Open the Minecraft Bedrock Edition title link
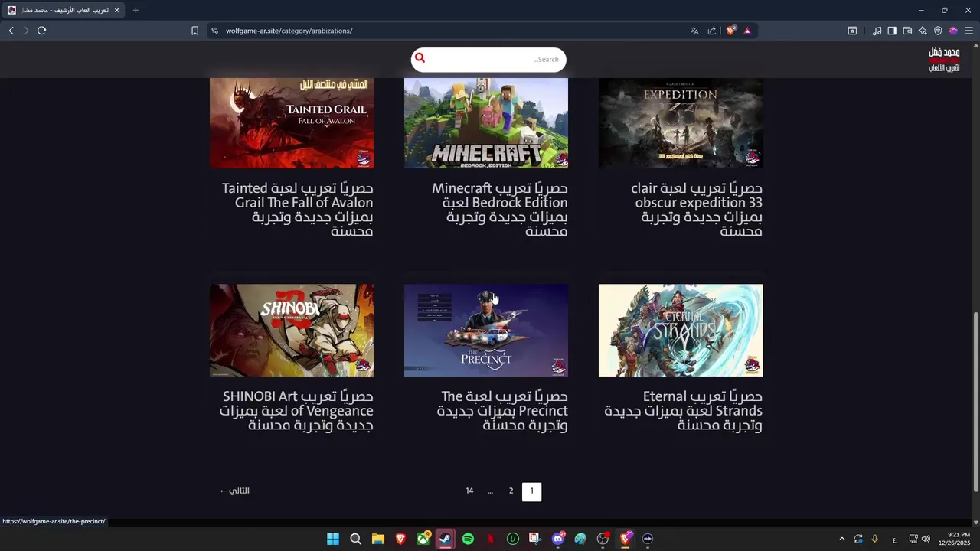 (x=499, y=210)
